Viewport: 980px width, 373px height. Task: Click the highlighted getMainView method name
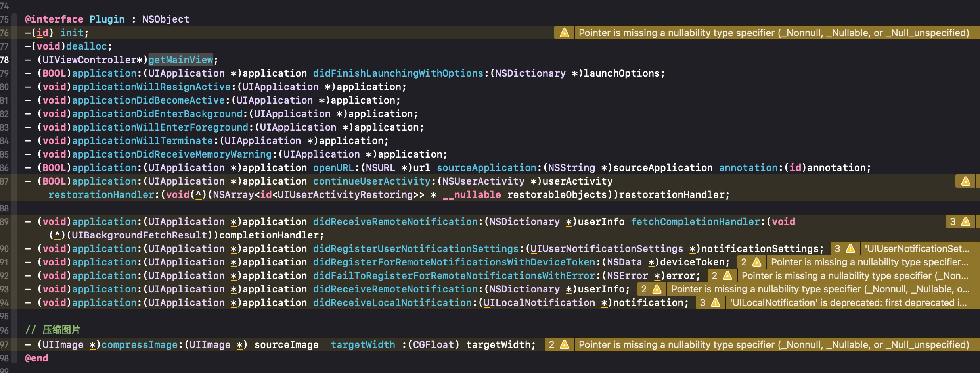coord(181,60)
